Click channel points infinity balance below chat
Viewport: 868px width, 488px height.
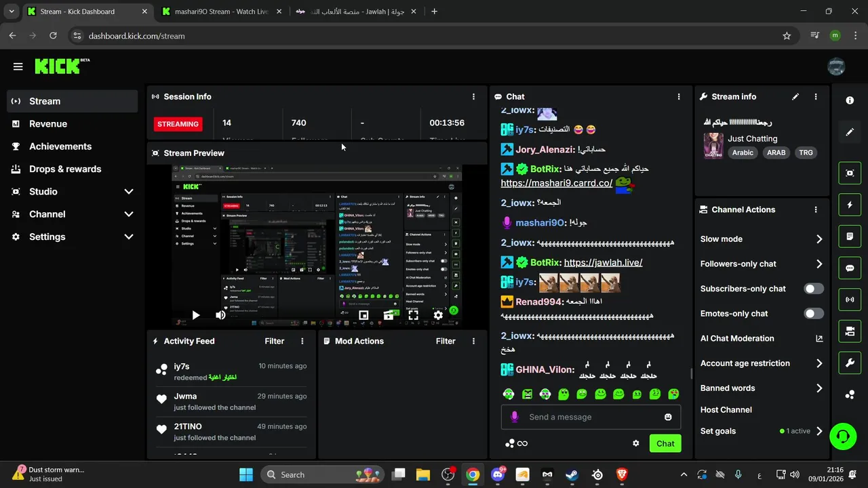point(516,443)
